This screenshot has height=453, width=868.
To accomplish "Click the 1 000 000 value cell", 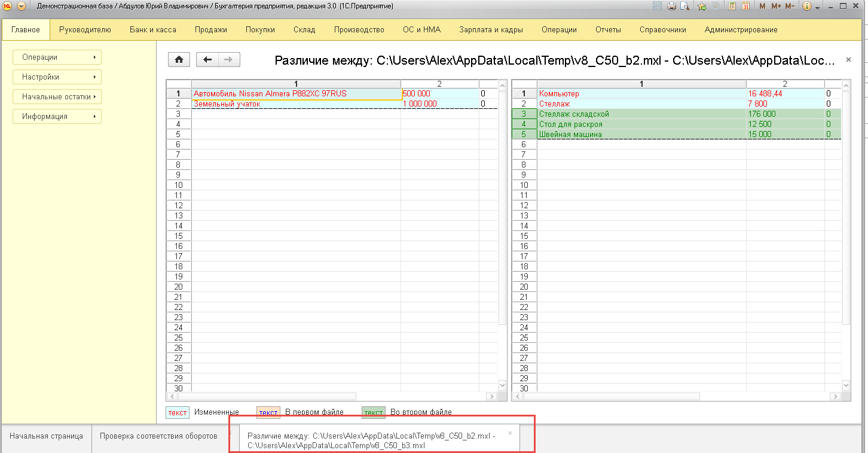I will click(440, 104).
